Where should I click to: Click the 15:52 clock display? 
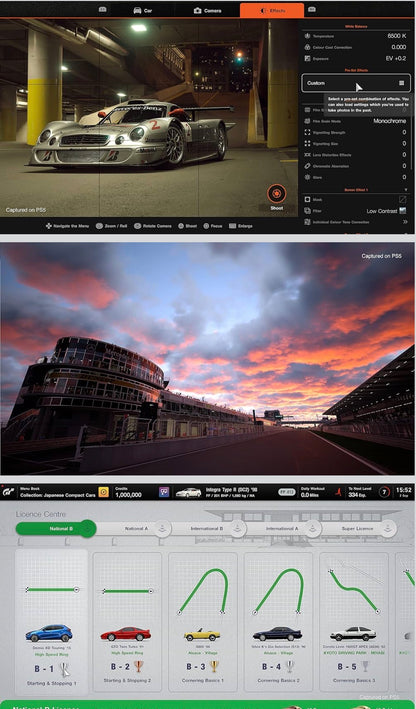(x=404, y=490)
